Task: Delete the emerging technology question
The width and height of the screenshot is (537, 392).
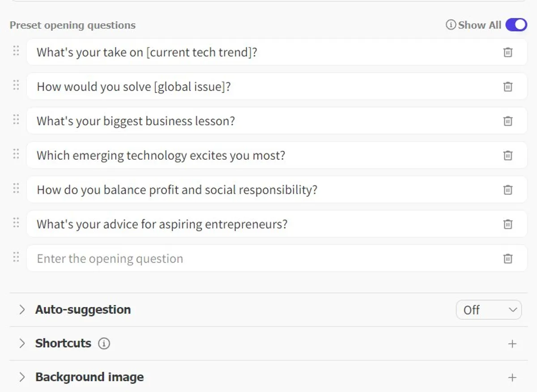Action: click(508, 156)
